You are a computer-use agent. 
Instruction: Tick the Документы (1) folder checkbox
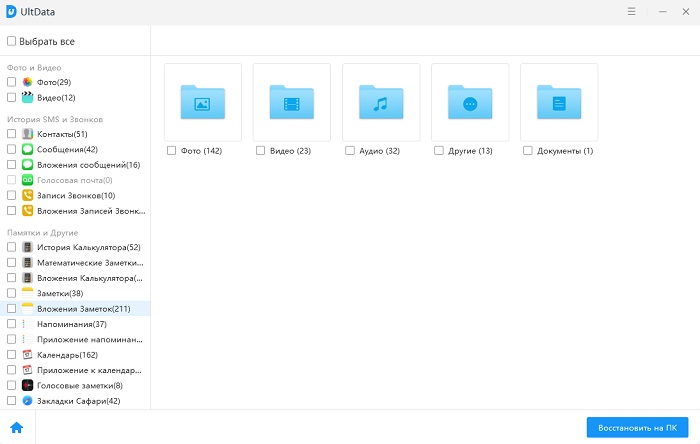[528, 151]
